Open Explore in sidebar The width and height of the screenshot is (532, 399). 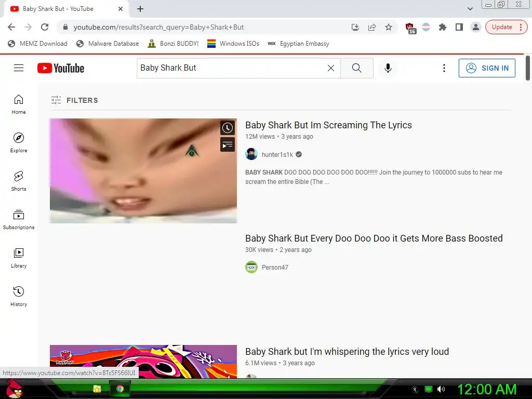coord(19,142)
